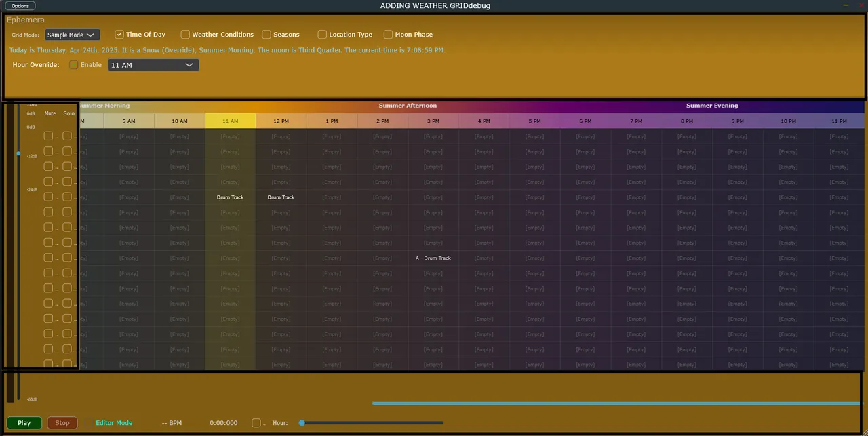Image resolution: width=868 pixels, height=436 pixels.
Task: Click the Summer Afternoon section header
Action: (408, 106)
